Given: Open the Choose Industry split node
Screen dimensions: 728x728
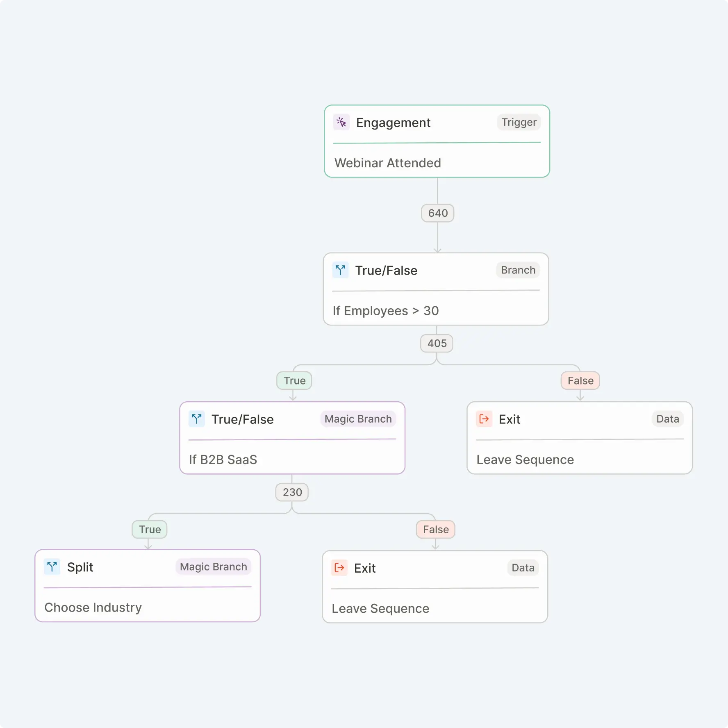Looking at the screenshot, I should tap(148, 586).
